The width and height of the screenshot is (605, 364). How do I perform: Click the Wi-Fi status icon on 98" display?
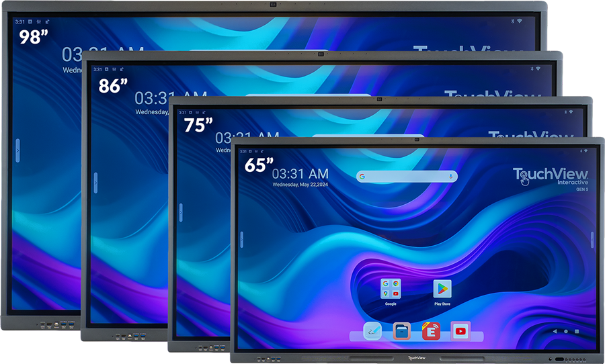tap(520, 21)
